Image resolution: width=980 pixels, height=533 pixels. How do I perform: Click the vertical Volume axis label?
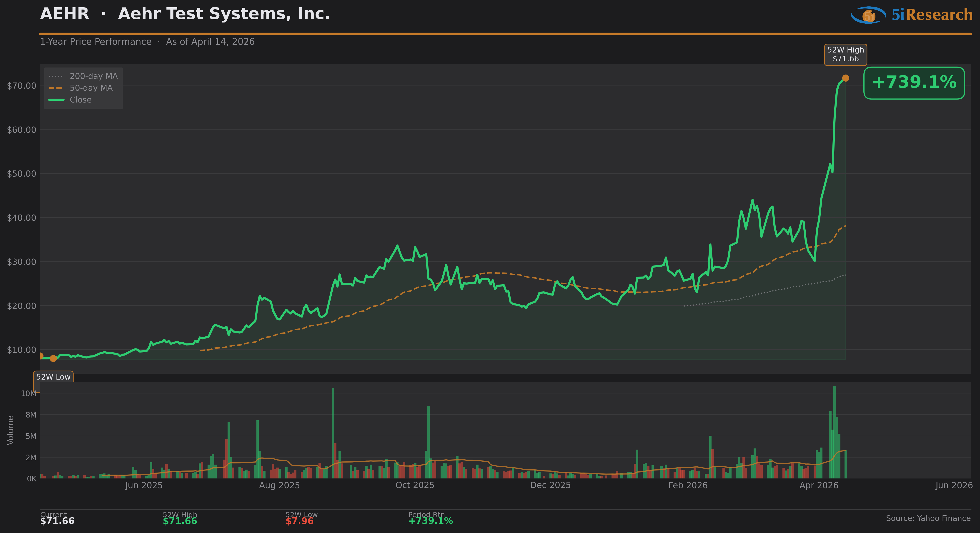[x=11, y=430]
